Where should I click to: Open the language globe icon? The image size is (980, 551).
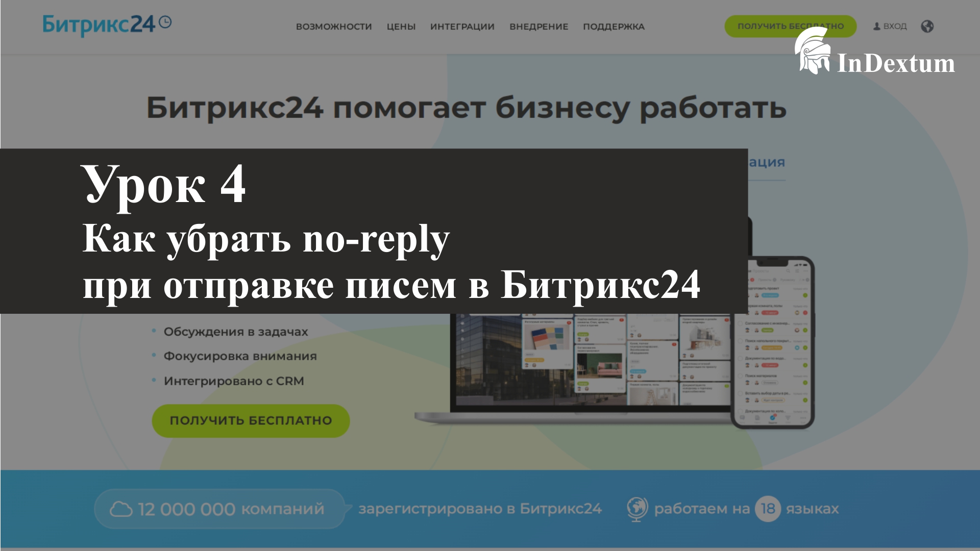[x=927, y=27]
